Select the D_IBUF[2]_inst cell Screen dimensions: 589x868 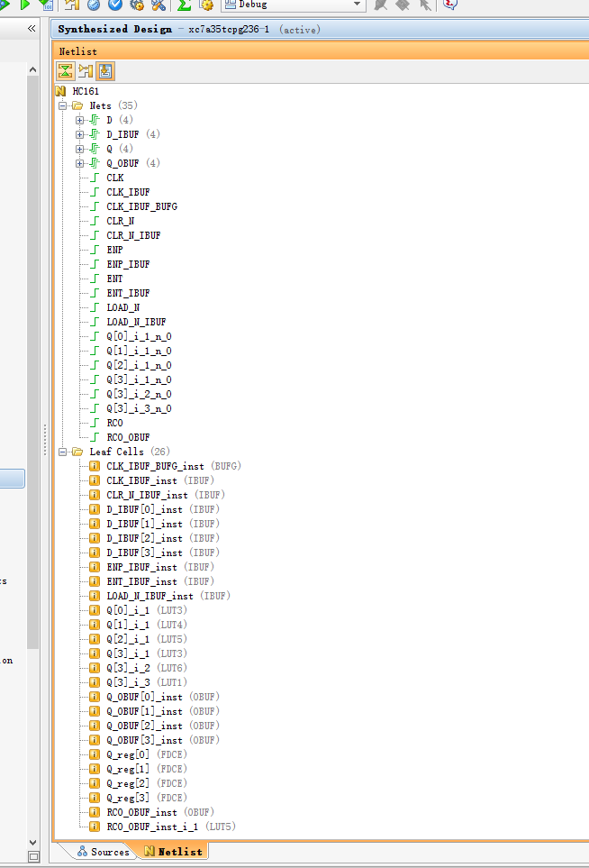click(163, 538)
